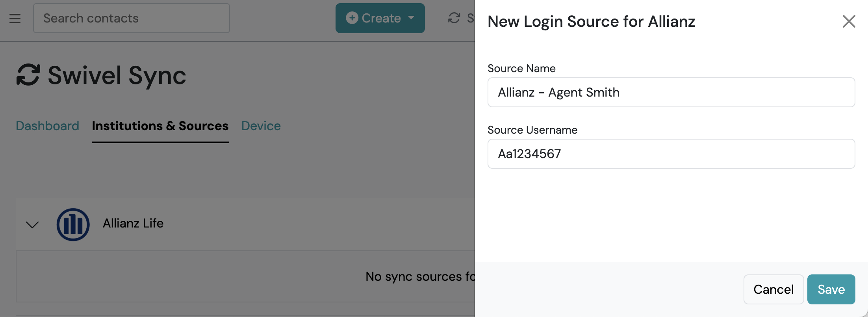The width and height of the screenshot is (868, 317).
Task: Click the Swivel Sync heading icon
Action: point(28,75)
